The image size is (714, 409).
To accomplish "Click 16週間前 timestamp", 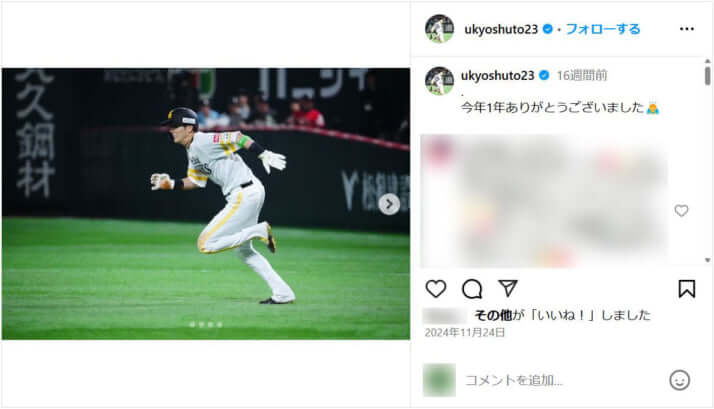I will 582,76.
